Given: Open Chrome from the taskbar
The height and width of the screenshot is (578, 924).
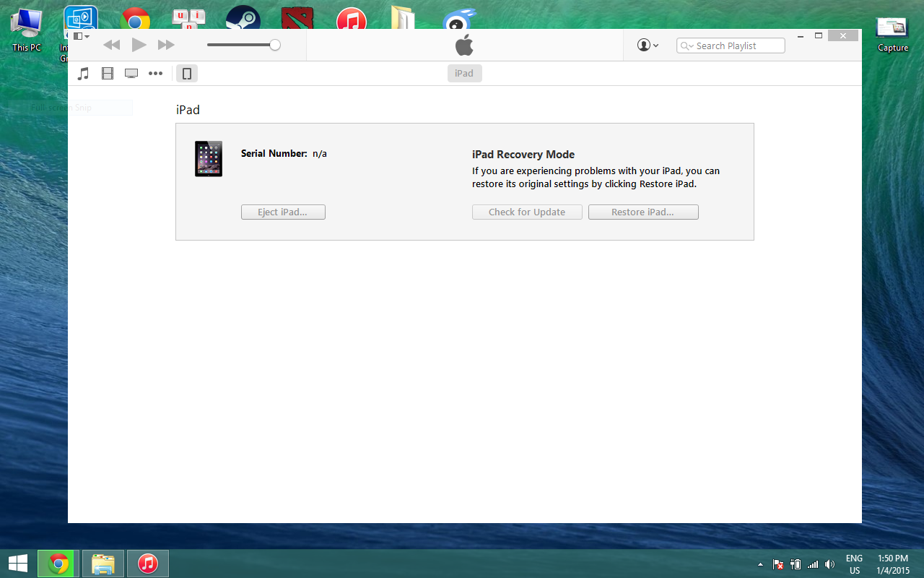Looking at the screenshot, I should [58, 564].
